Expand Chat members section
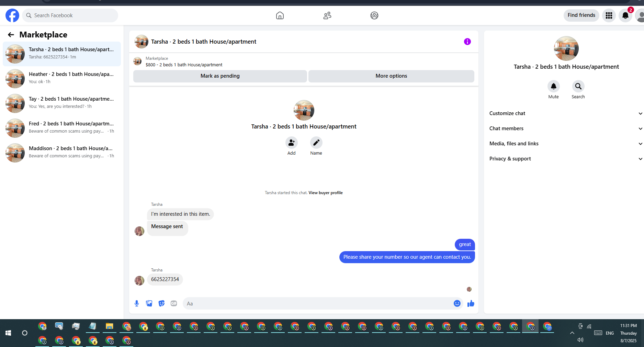Viewport: 644px width, 347px height. pos(566,128)
